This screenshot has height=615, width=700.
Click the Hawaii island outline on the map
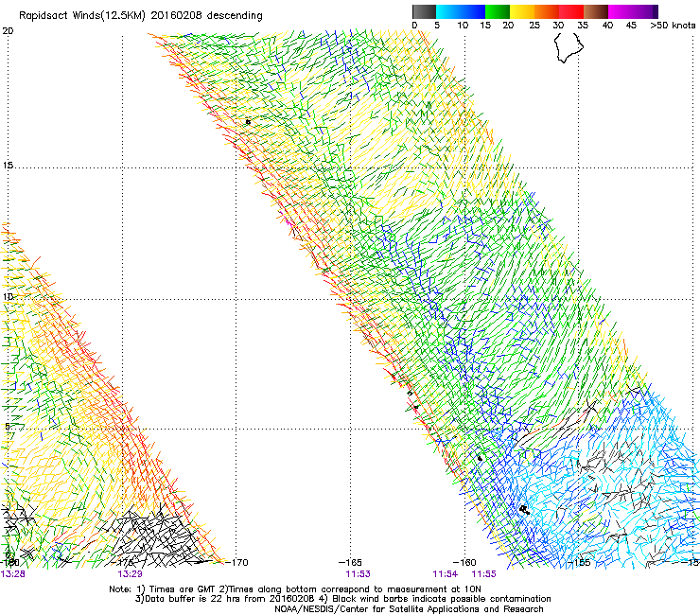[569, 47]
